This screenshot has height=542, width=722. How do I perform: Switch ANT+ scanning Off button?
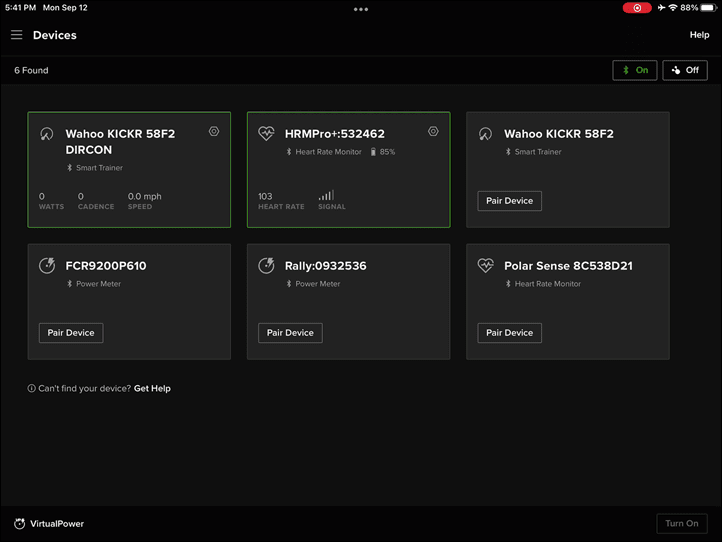(x=685, y=70)
